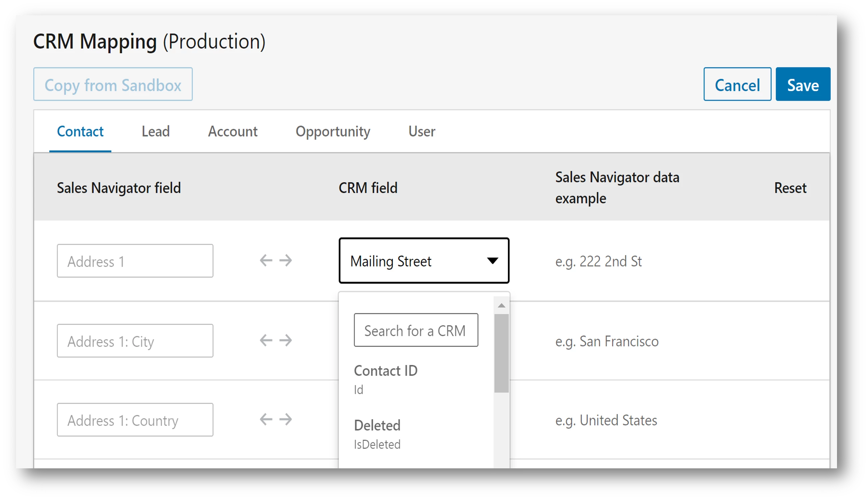Switch to the Account tab

[x=233, y=132]
